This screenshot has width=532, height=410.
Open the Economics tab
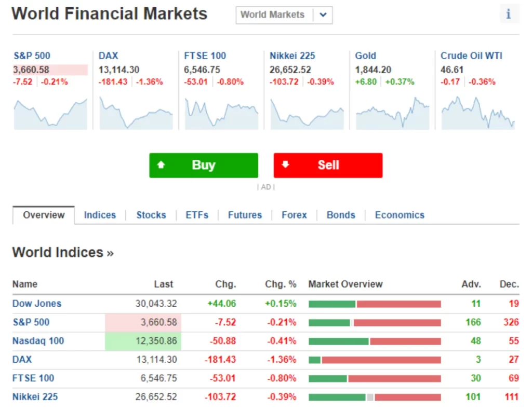400,215
